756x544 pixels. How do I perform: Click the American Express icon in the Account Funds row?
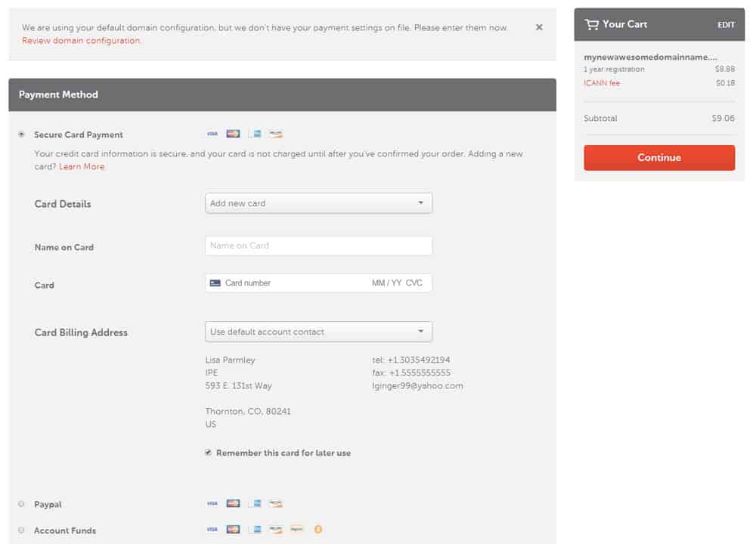point(255,530)
